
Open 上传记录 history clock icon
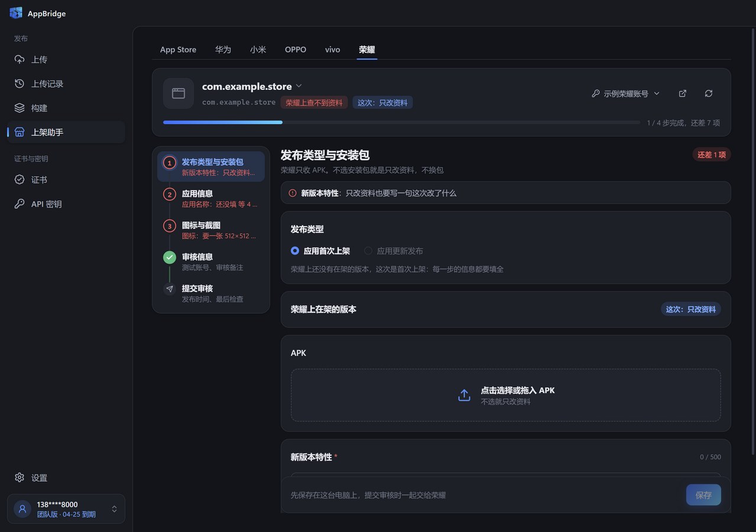click(x=20, y=84)
